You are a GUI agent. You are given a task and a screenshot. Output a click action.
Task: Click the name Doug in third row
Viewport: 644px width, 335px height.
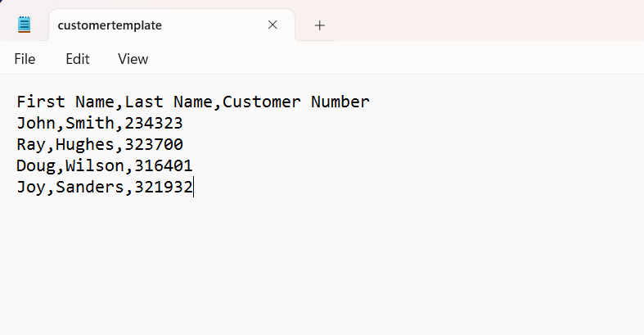(x=36, y=165)
